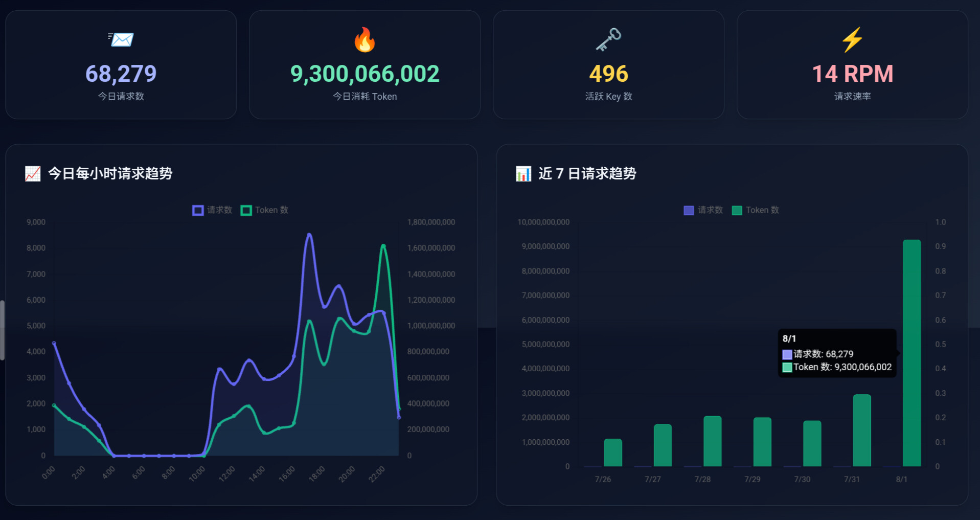Select the green Token bar for 7/28
The image size is (980, 520).
(x=713, y=441)
